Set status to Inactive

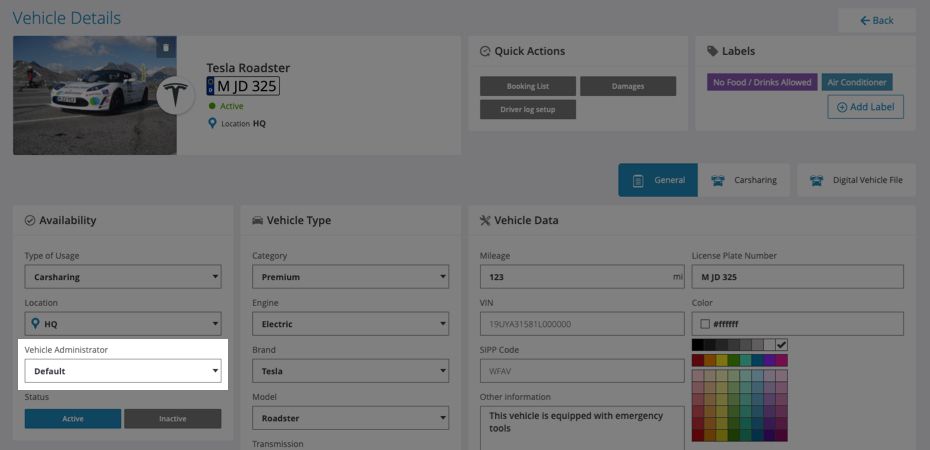click(x=173, y=419)
